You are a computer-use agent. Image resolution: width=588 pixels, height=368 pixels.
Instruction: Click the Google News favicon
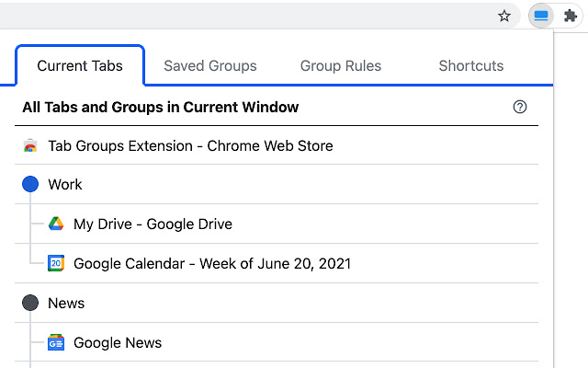(x=56, y=342)
